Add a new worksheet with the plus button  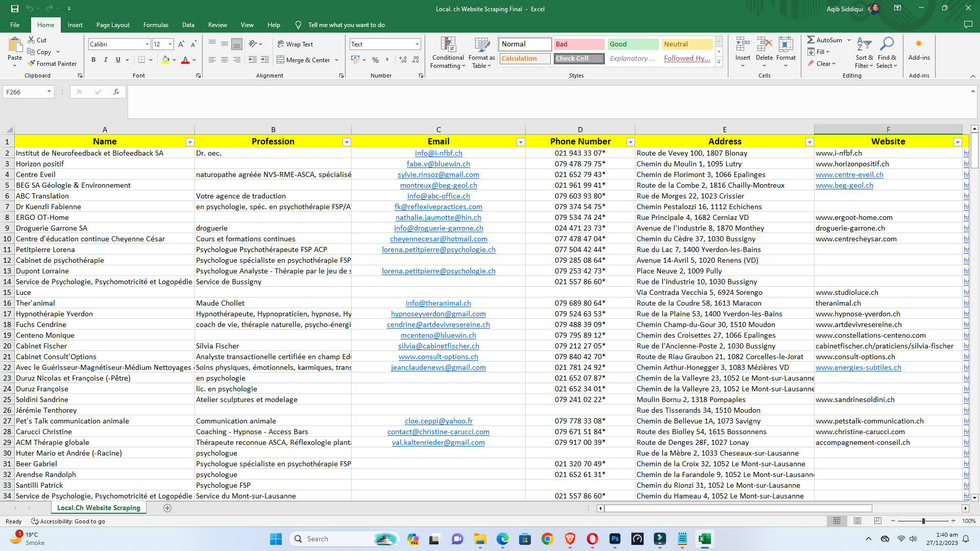[167, 508]
